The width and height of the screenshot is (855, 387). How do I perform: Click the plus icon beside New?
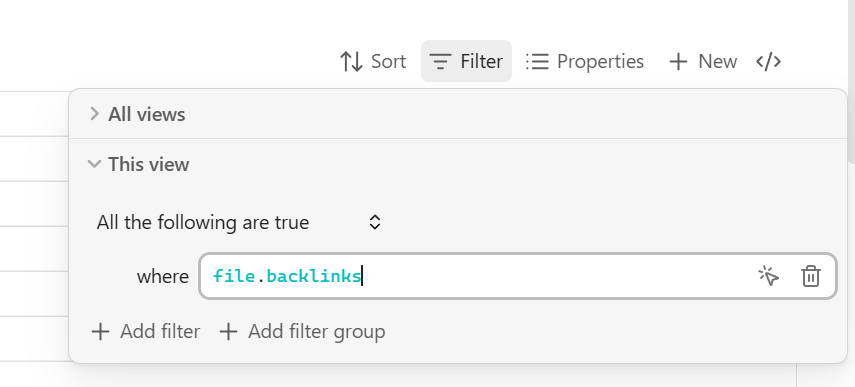click(x=678, y=62)
